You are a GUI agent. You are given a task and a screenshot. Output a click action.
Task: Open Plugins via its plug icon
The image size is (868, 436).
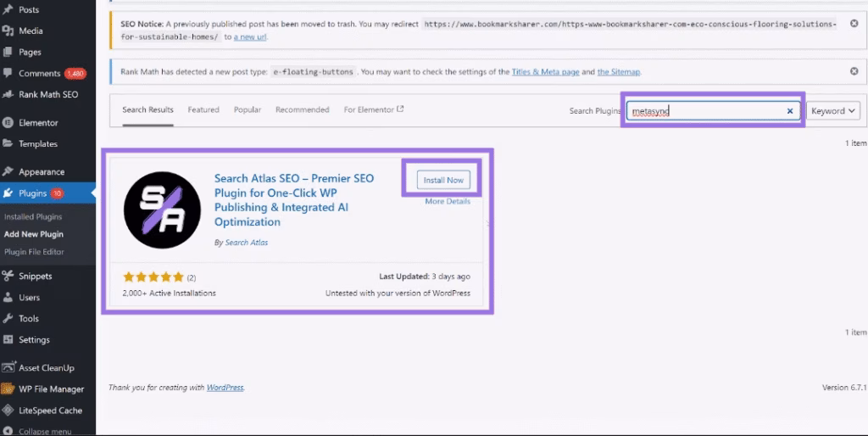click(x=8, y=193)
